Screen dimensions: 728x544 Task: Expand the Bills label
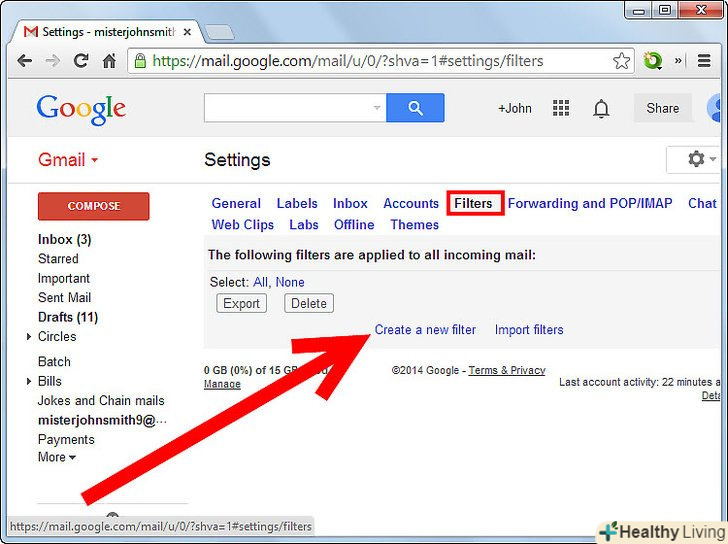[29, 381]
